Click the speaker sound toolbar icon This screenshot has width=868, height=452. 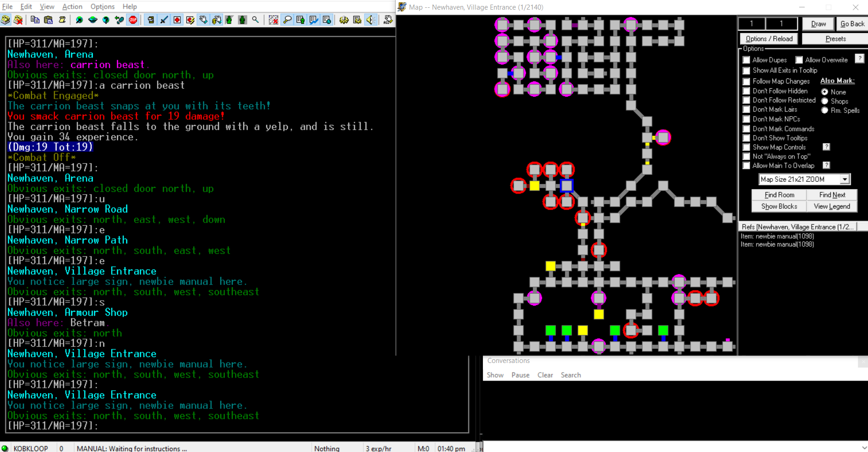coord(370,20)
